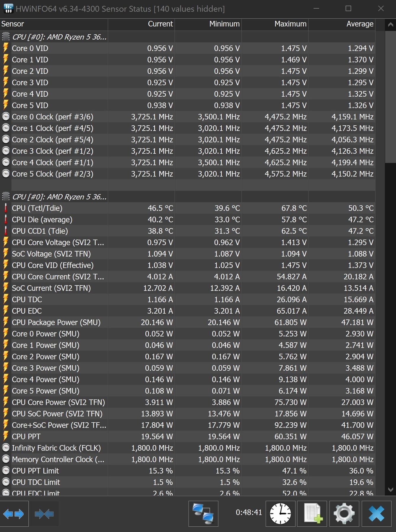The width and height of the screenshot is (396, 532).
Task: Click the vertical scrollbar thumb
Action: pyautogui.click(x=390, y=97)
